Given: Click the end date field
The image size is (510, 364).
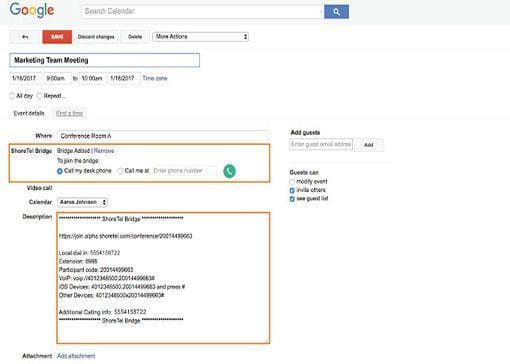Looking at the screenshot, I should [123, 78].
